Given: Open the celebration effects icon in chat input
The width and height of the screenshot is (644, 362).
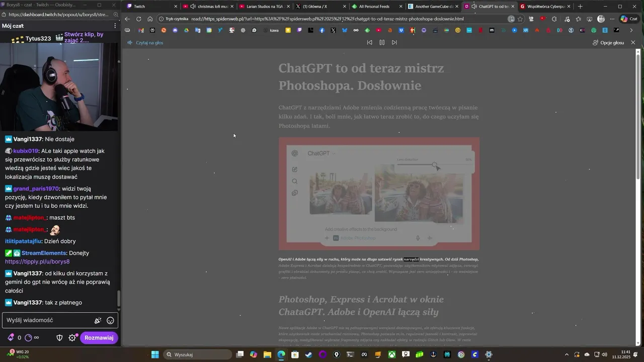Looking at the screenshot, I should point(98,320).
